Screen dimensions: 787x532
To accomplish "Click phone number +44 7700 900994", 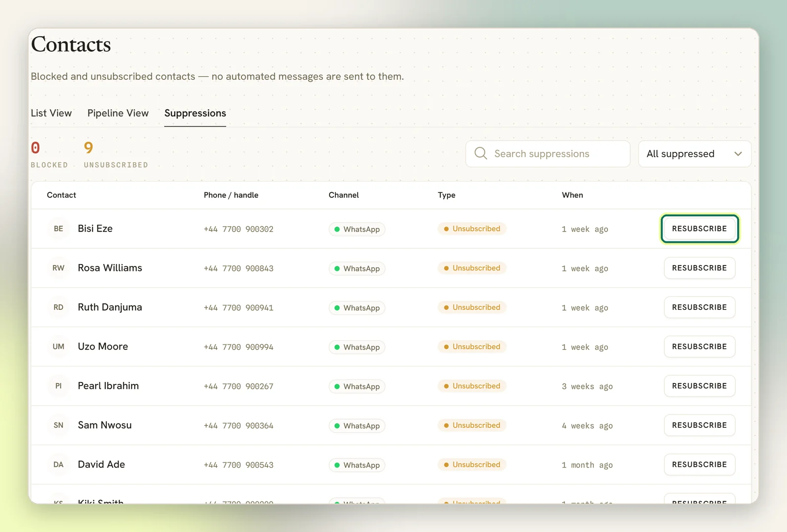I will [x=239, y=347].
